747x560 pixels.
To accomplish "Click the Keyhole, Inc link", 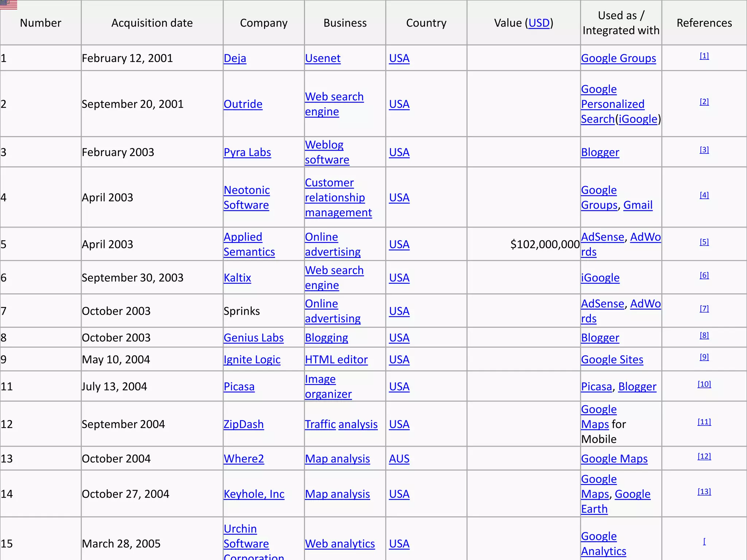I will point(254,494).
